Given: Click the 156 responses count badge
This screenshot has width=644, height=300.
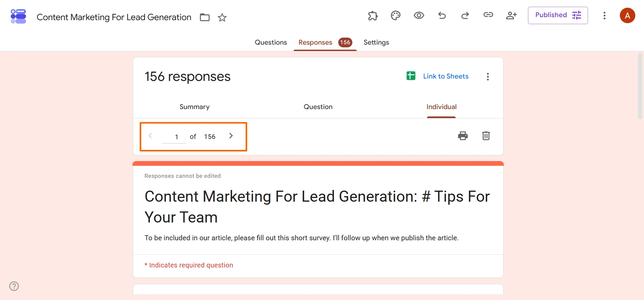Looking at the screenshot, I should point(345,42).
